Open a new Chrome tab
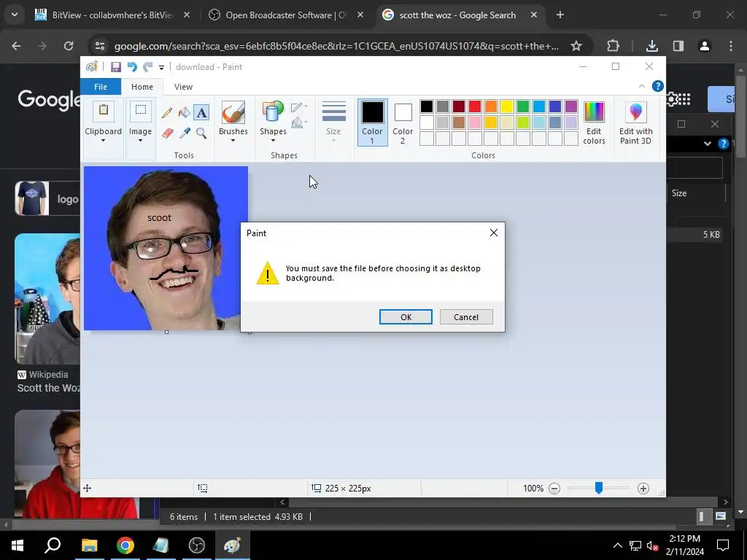747x560 pixels. coord(560,15)
